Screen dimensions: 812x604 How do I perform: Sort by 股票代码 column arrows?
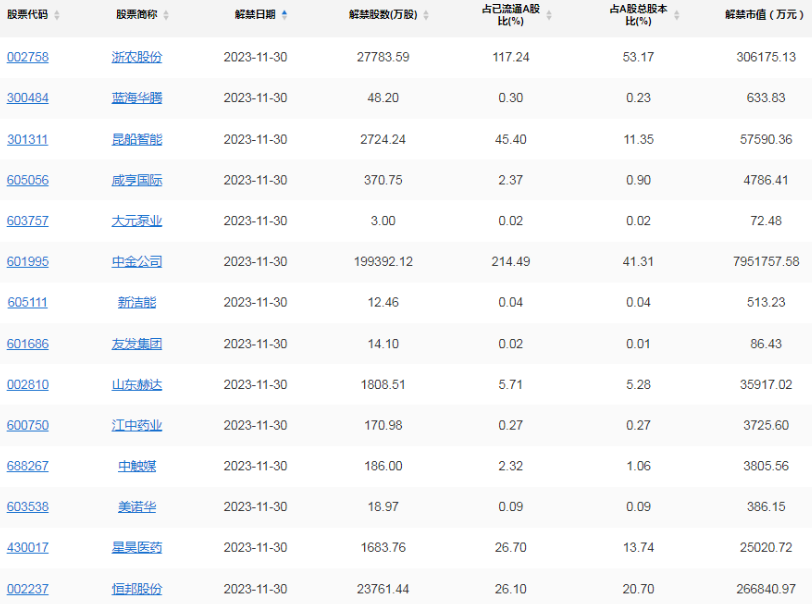(56, 15)
